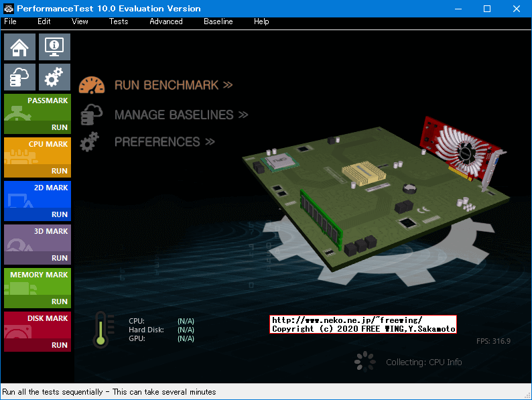Run the PassMark rating test
Screen dimensions: 532x400
[x=38, y=127]
